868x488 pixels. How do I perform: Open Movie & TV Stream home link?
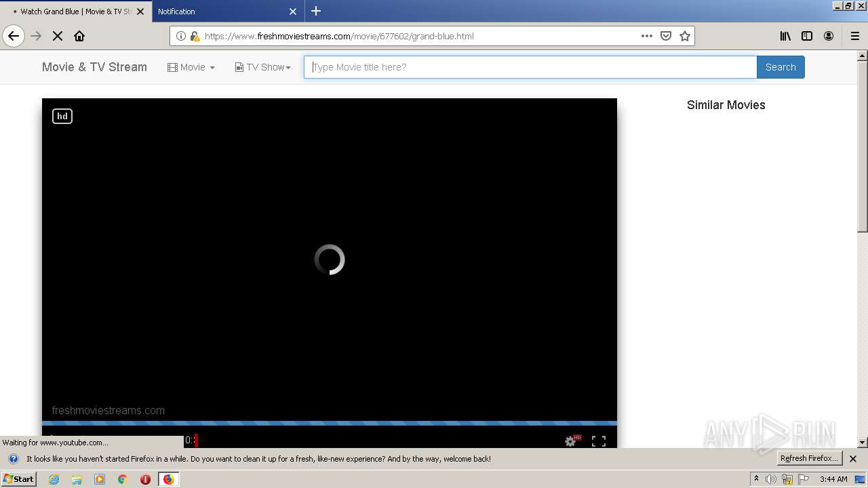point(94,67)
